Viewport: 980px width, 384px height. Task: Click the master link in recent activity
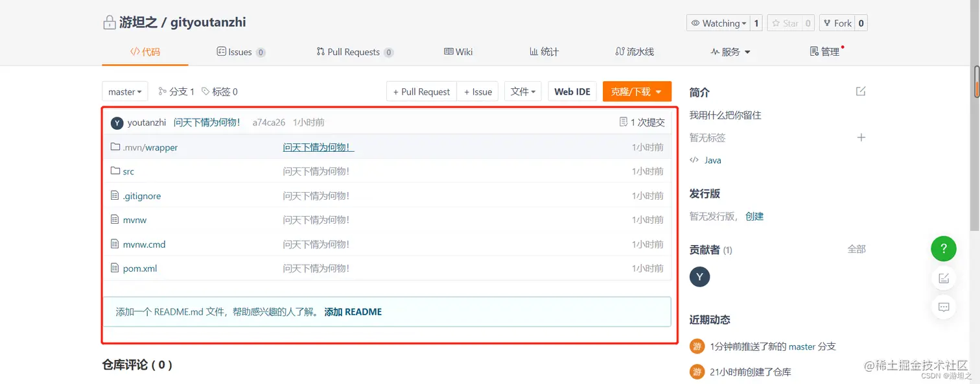[x=802, y=346]
